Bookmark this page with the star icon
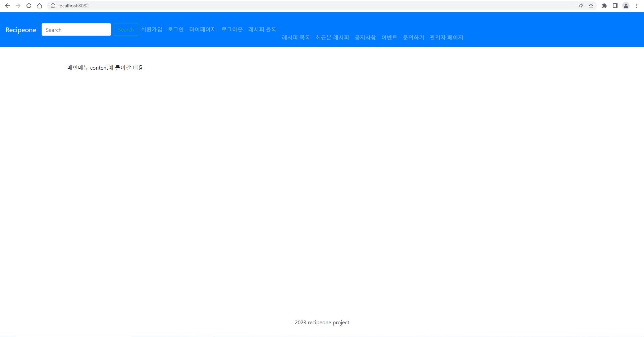The height and width of the screenshot is (337, 644). (x=591, y=6)
